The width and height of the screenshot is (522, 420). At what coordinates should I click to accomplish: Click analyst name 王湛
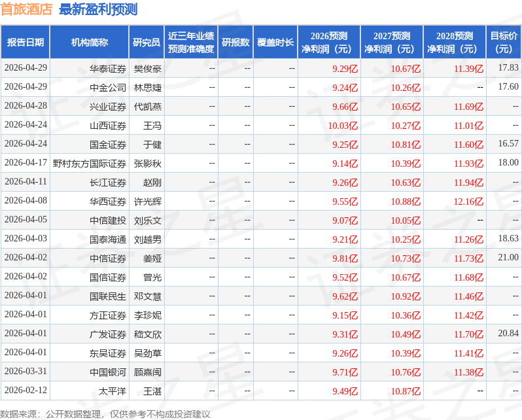[152, 391]
